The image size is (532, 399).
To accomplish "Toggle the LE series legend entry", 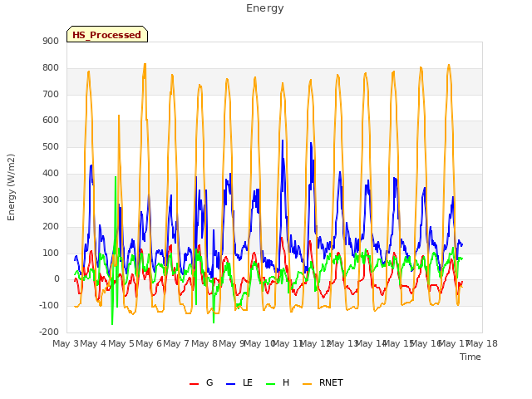I will click(x=239, y=382).
